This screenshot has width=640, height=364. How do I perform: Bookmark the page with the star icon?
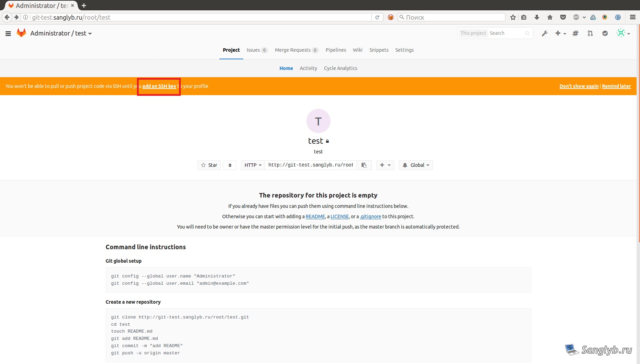coord(513,17)
